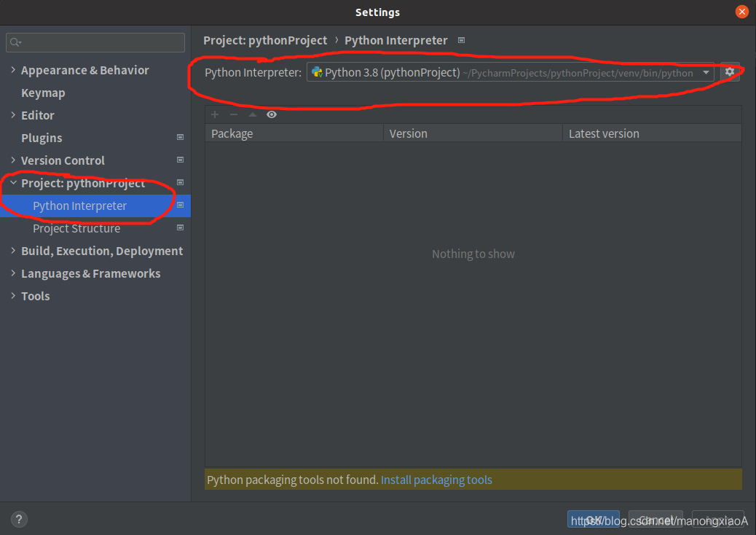Select Project Structure in the tree
This screenshot has width=756, height=535.
pyautogui.click(x=76, y=229)
